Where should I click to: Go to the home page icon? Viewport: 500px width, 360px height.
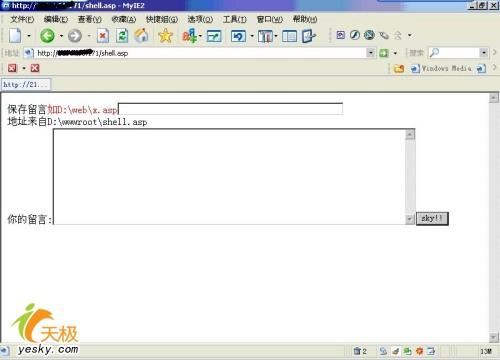click(141, 35)
